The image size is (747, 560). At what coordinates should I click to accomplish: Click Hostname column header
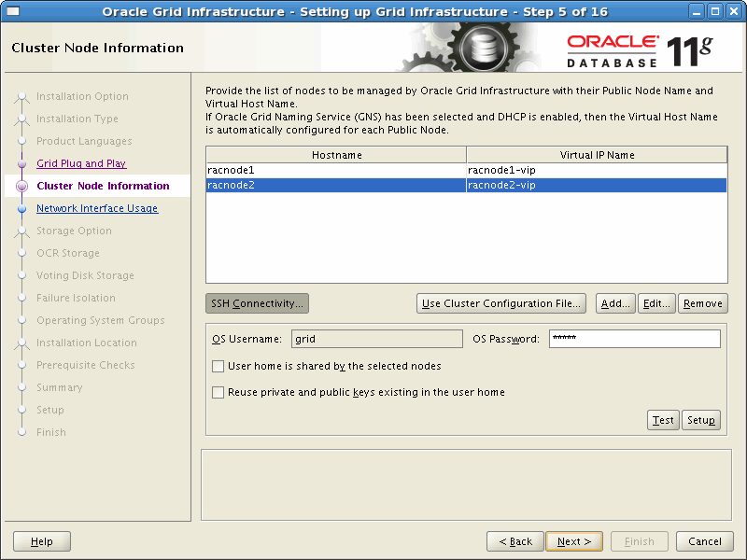pyautogui.click(x=336, y=155)
